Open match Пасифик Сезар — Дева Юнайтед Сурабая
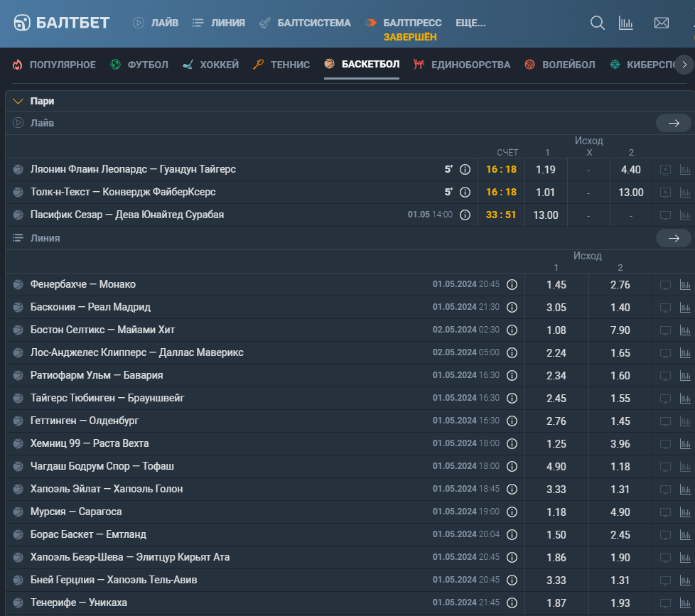This screenshot has width=695, height=616. pos(126,215)
